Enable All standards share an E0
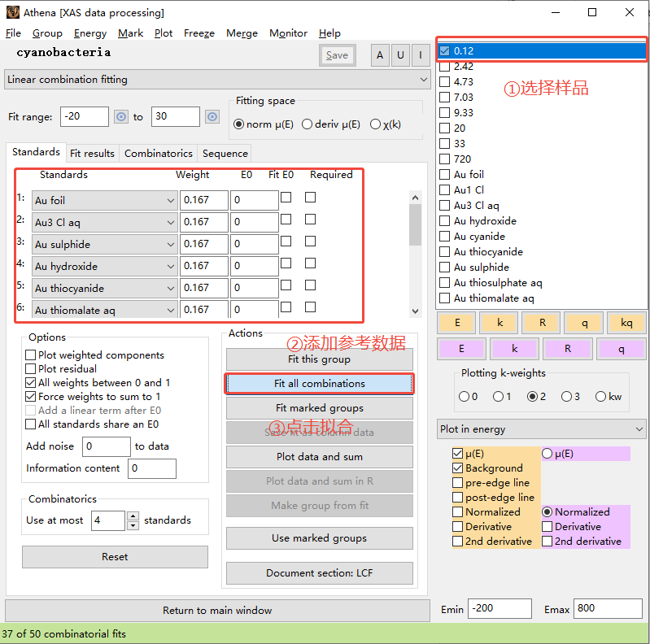 tap(30, 424)
